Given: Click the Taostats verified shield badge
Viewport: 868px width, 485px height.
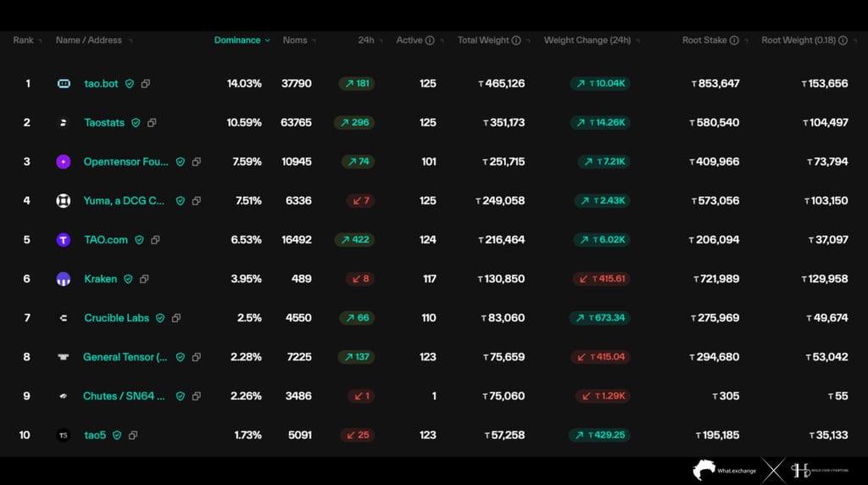Looking at the screenshot, I should [x=136, y=122].
